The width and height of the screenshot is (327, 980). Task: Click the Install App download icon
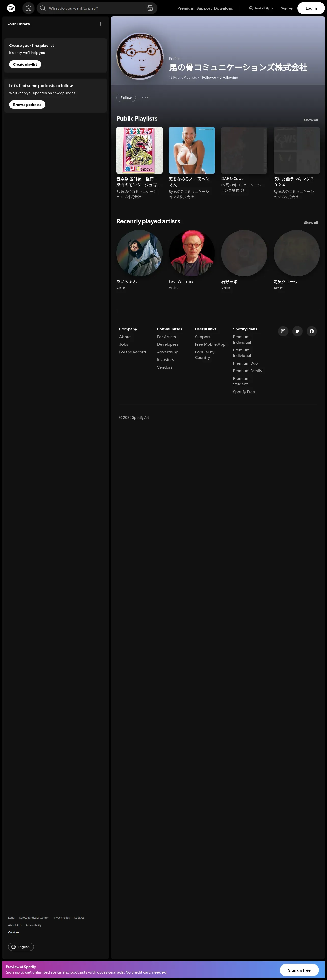[251, 8]
